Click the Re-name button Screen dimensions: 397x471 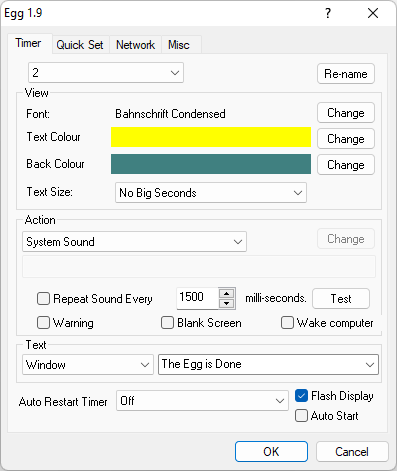tap(346, 74)
